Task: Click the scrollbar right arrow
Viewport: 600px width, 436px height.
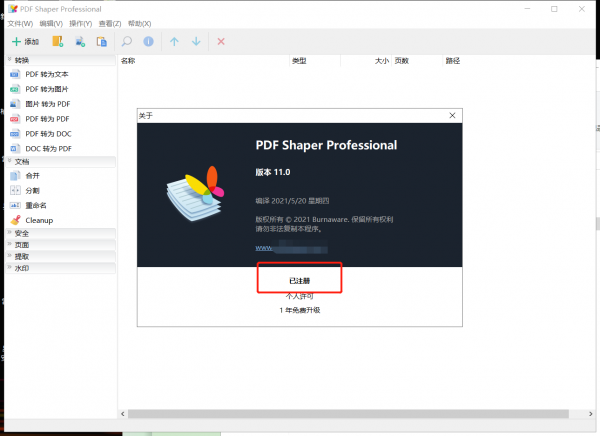Action: (590, 414)
